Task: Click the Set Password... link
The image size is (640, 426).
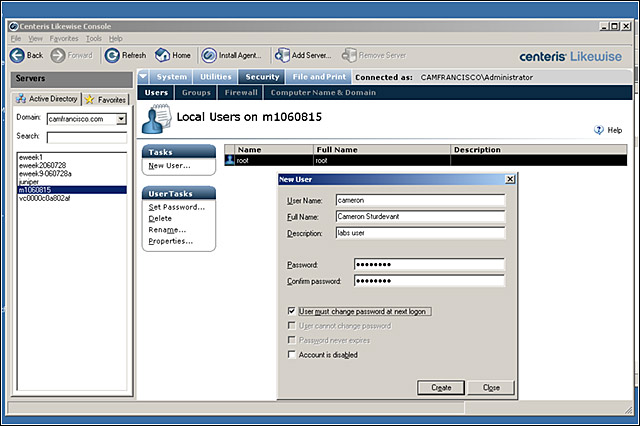Action: (176, 207)
